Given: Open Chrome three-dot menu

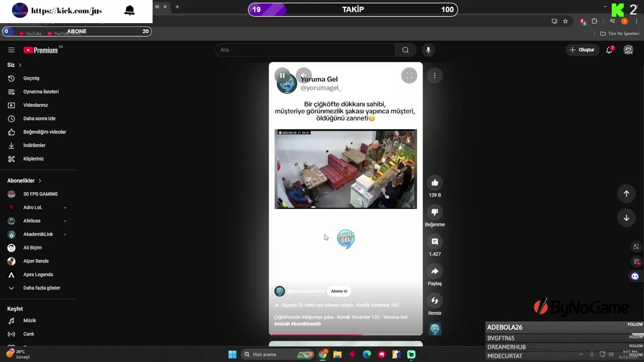Looking at the screenshot, I should coord(637,21).
